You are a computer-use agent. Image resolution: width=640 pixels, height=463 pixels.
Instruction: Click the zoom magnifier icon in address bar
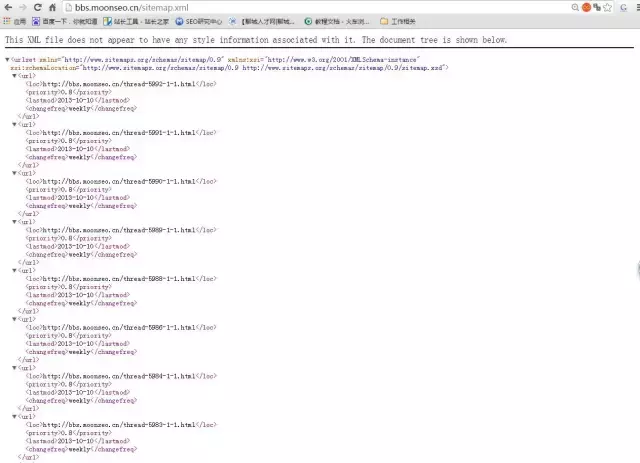(575, 7)
